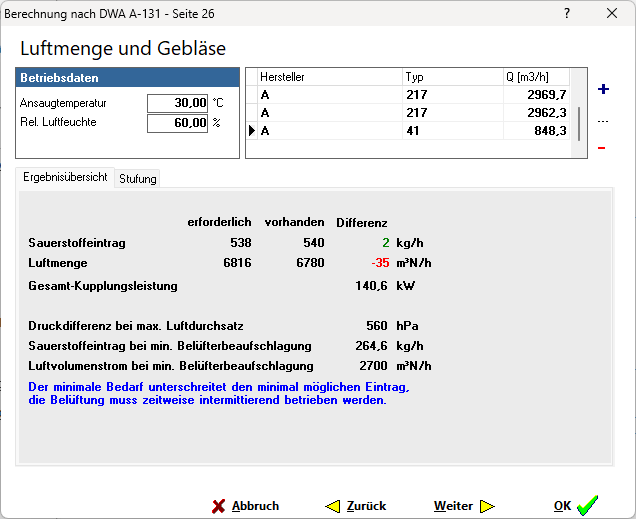Image resolution: width=636 pixels, height=519 pixels.
Task: Select Typ 217 in the 2962,3 row
Action: [453, 112]
